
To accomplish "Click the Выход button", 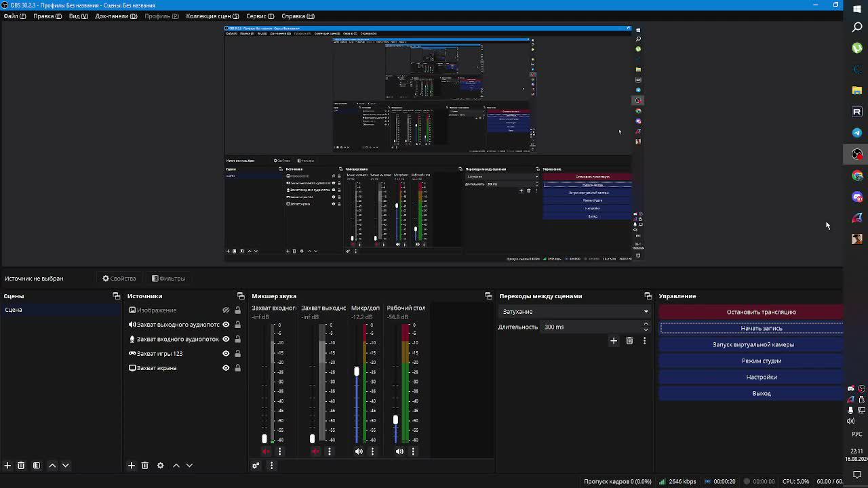I will (751, 393).
